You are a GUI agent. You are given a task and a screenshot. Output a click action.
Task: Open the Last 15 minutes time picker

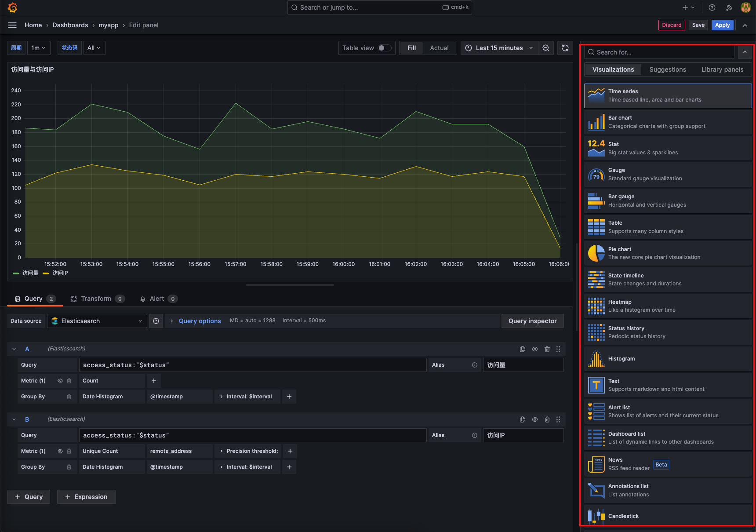(499, 48)
